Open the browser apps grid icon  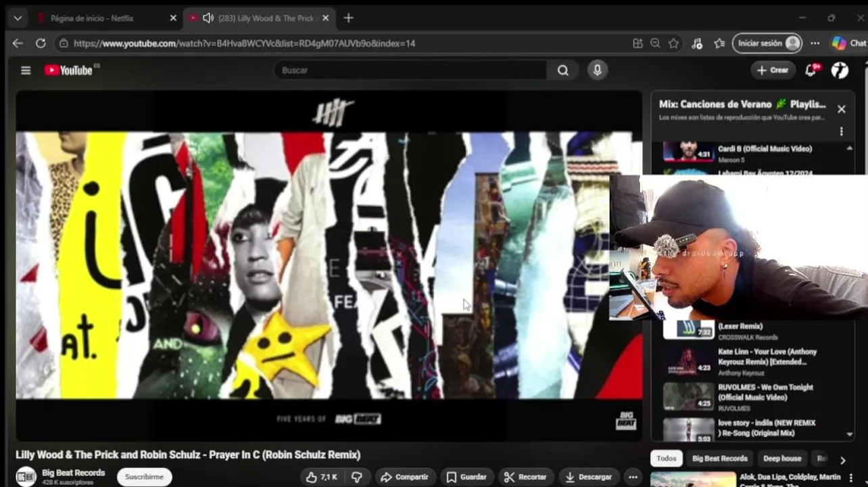pyautogui.click(x=637, y=43)
